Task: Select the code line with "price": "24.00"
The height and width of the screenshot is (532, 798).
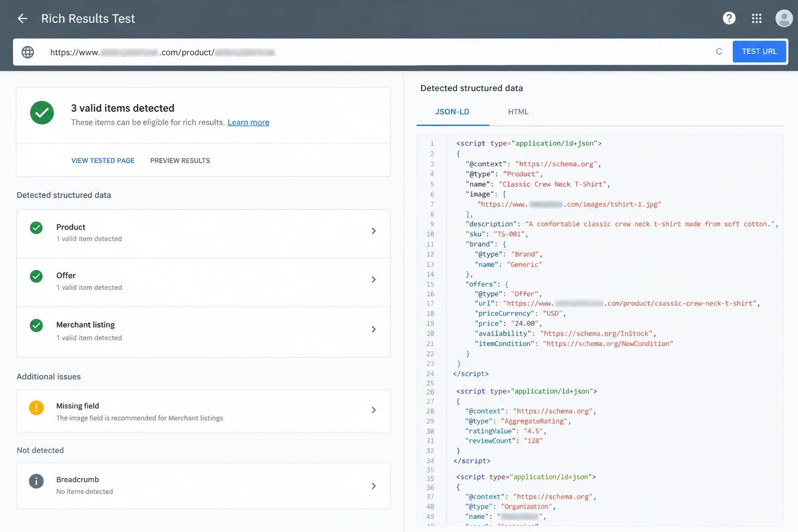Action: pos(508,323)
